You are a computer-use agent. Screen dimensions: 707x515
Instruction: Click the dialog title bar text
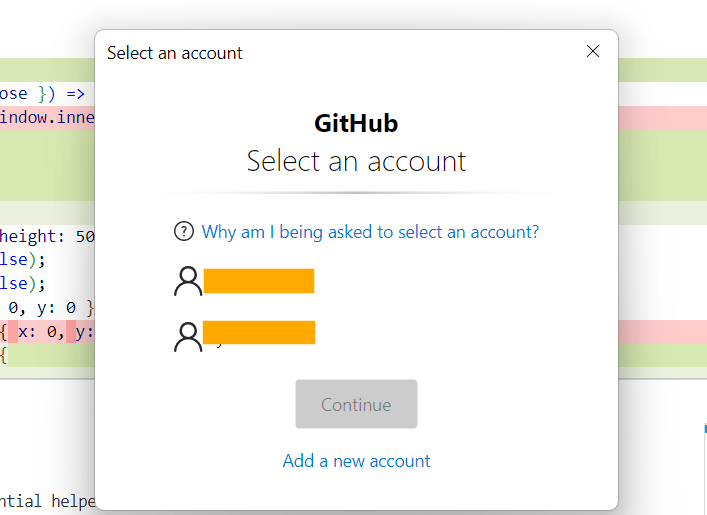tap(175, 53)
